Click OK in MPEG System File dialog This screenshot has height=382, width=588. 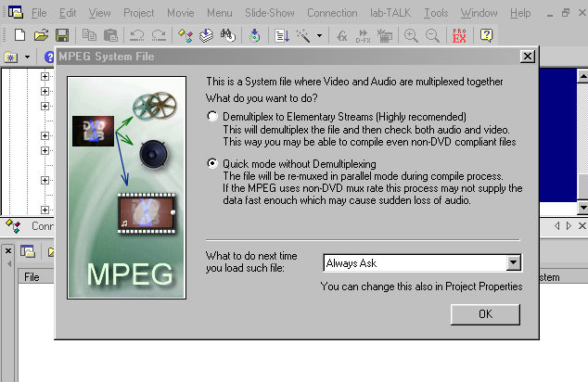[485, 314]
